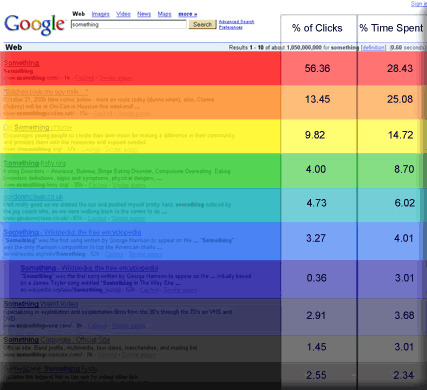Open the Advanced Search link
Screen dimensions: 427x390
coord(236,22)
